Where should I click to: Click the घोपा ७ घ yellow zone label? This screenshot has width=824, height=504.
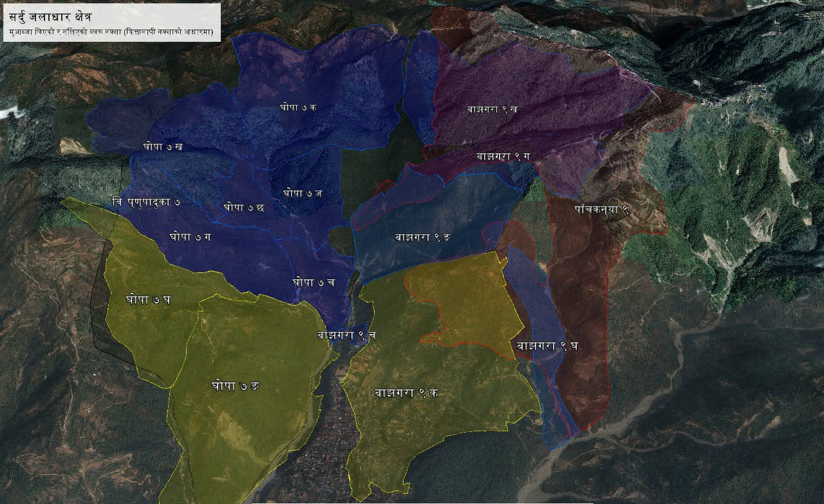point(148,299)
